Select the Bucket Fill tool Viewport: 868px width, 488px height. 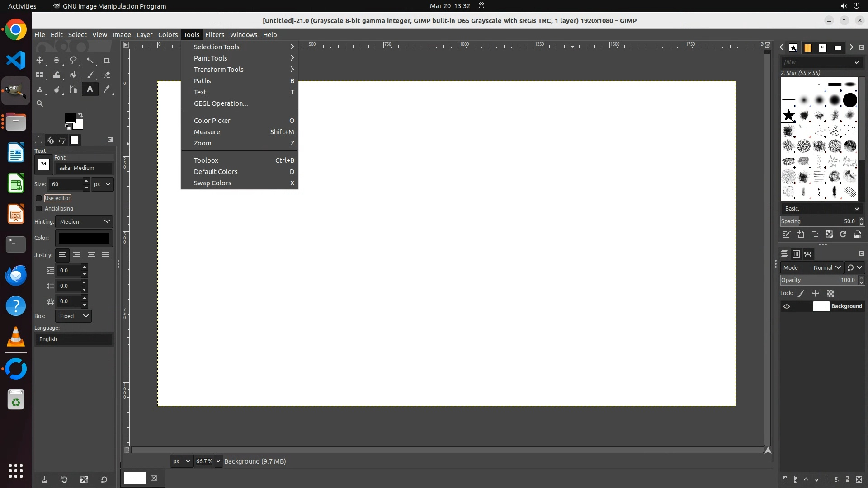coord(73,75)
